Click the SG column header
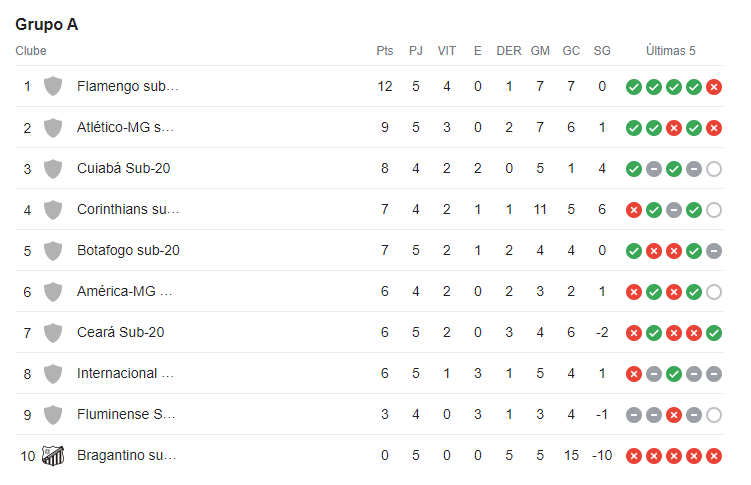Viewport: 751px width, 485px height. (x=602, y=51)
